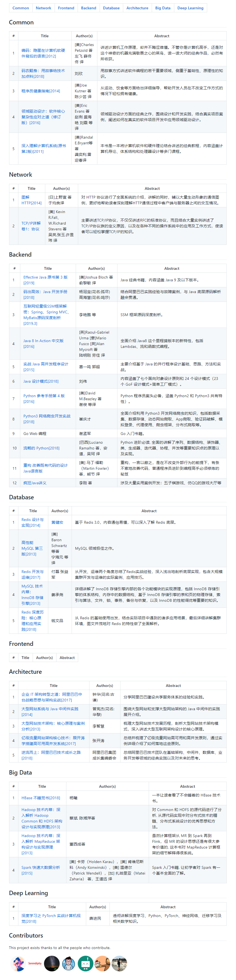Jump to the Architecture section tab
The image size is (236, 980).
137,8
